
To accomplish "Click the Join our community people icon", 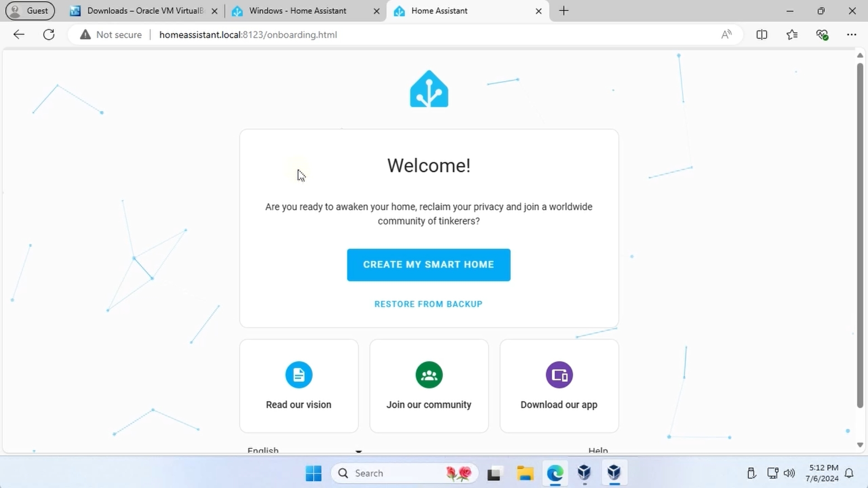I will coord(429,375).
